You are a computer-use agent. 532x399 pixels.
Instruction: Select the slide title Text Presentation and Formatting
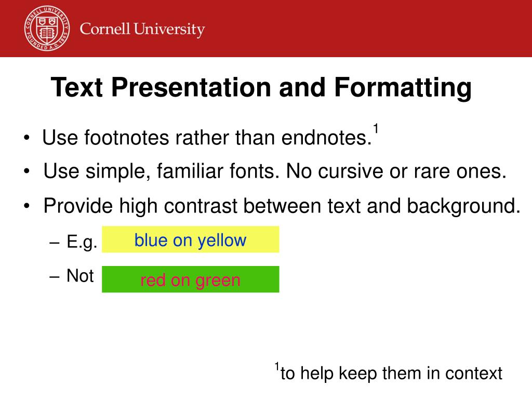coord(261,87)
